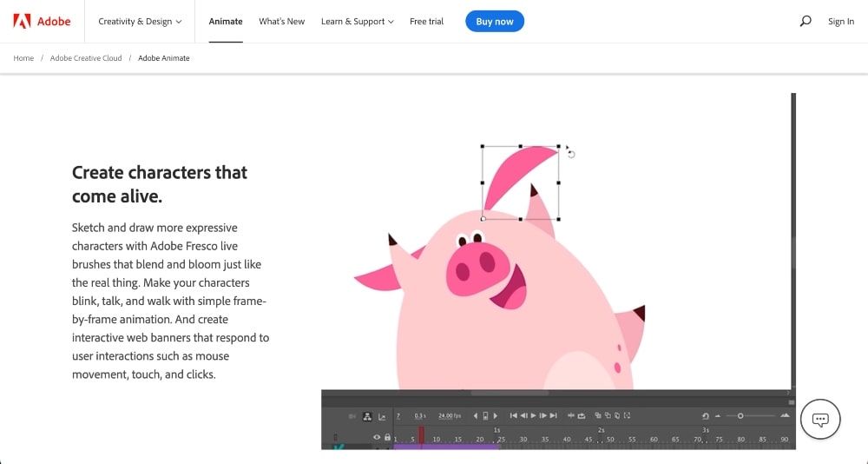
Task: Step to previous keyframe arrow
Action: tap(476, 415)
